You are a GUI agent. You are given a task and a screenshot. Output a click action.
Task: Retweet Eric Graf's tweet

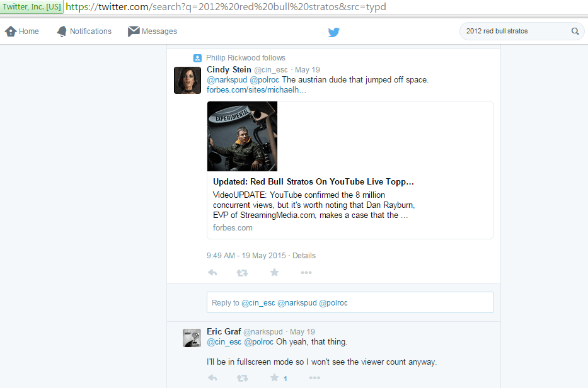pos(242,378)
